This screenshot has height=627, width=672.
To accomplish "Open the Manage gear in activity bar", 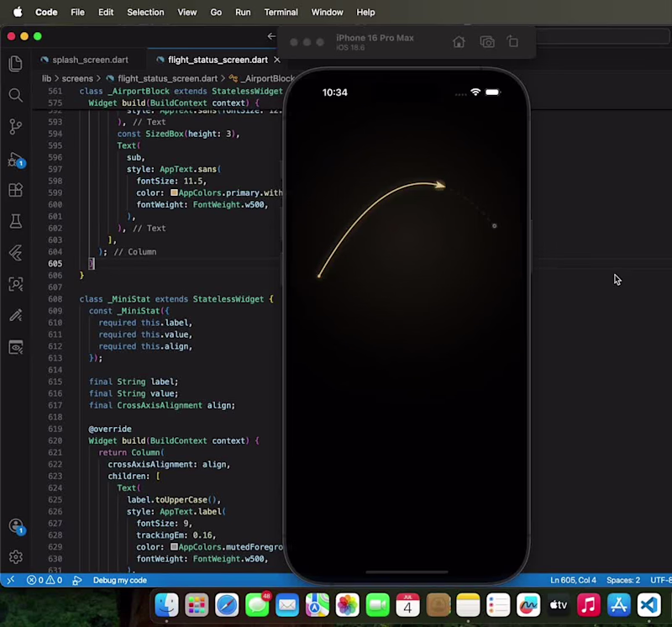I will 16,556.
